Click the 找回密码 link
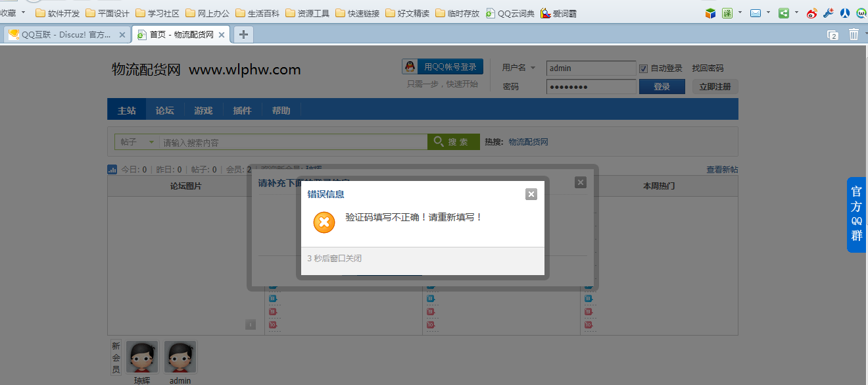The image size is (868, 385). tap(708, 68)
